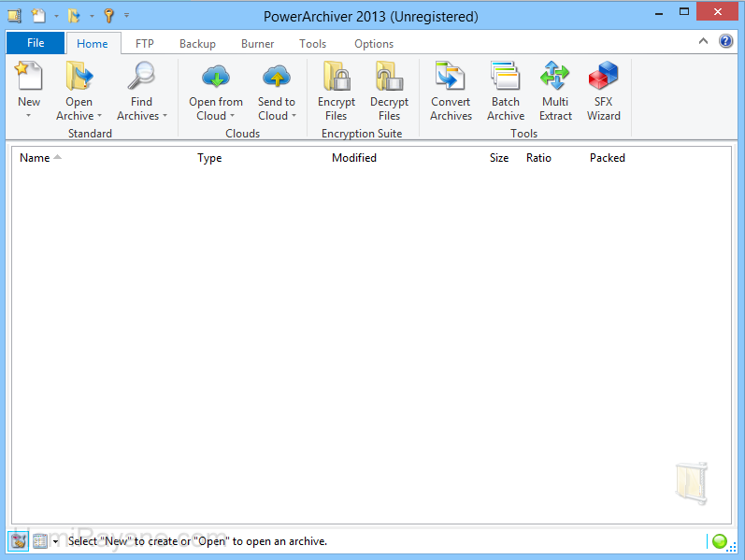Viewport: 745px width, 560px height.
Task: Expand the Open from Cloud dropdown arrow
Action: pos(233,116)
